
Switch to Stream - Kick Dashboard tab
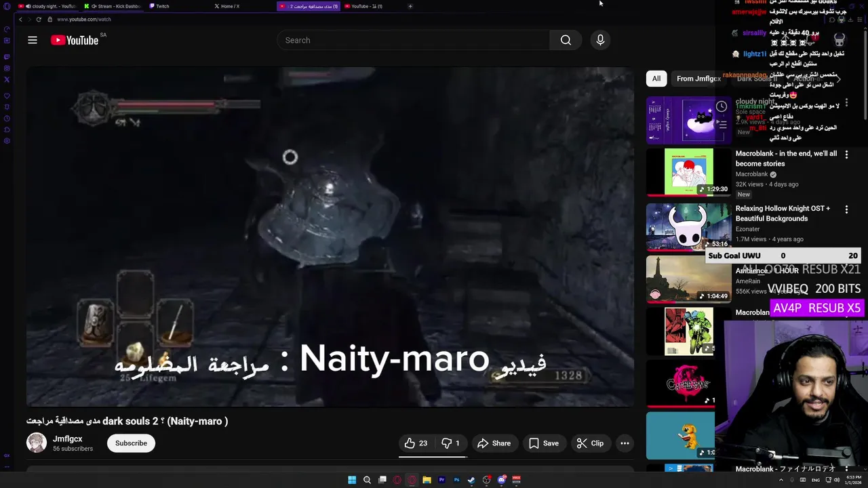113,6
